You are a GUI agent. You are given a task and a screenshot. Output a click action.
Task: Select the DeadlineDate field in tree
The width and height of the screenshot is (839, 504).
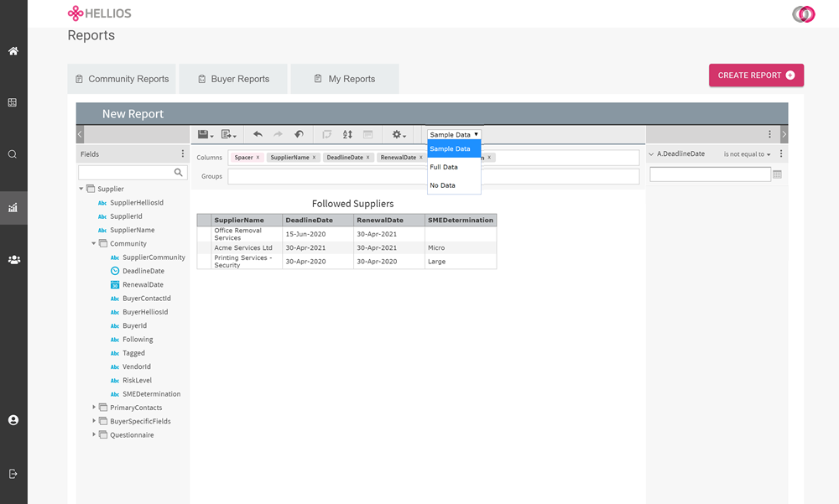(x=143, y=271)
